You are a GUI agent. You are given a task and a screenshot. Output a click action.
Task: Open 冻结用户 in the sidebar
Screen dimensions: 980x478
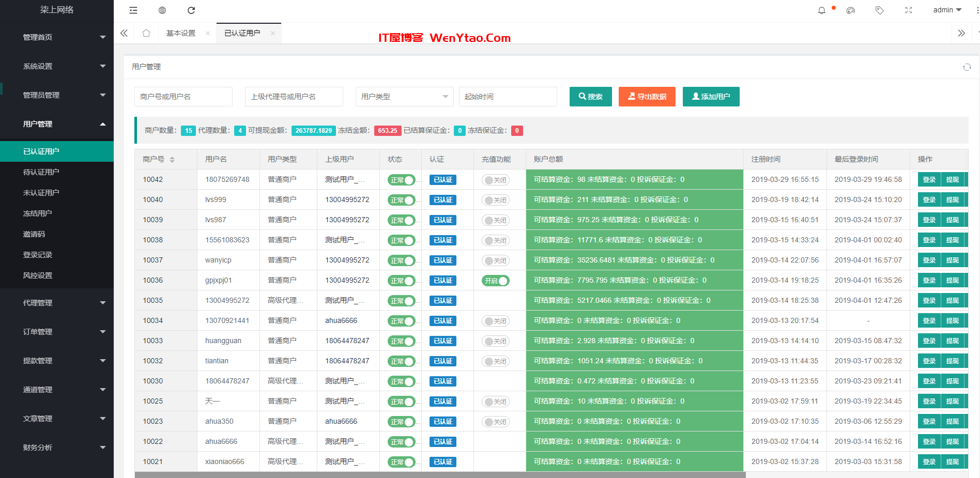(x=57, y=213)
